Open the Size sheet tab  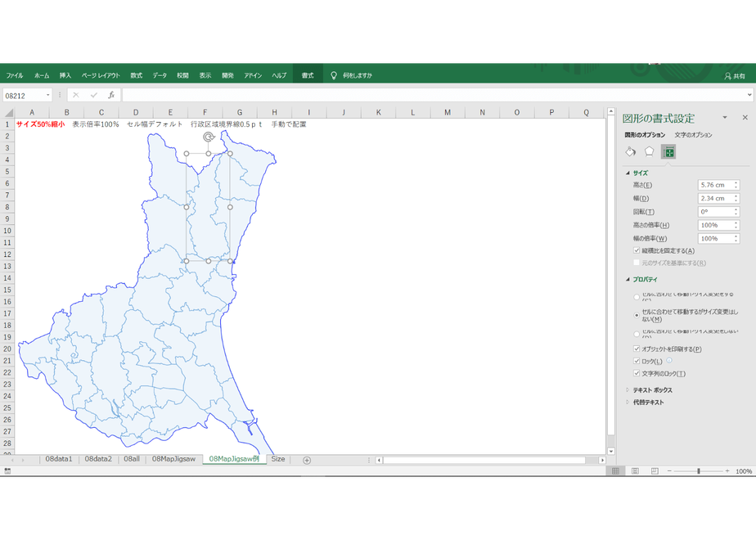click(277, 459)
